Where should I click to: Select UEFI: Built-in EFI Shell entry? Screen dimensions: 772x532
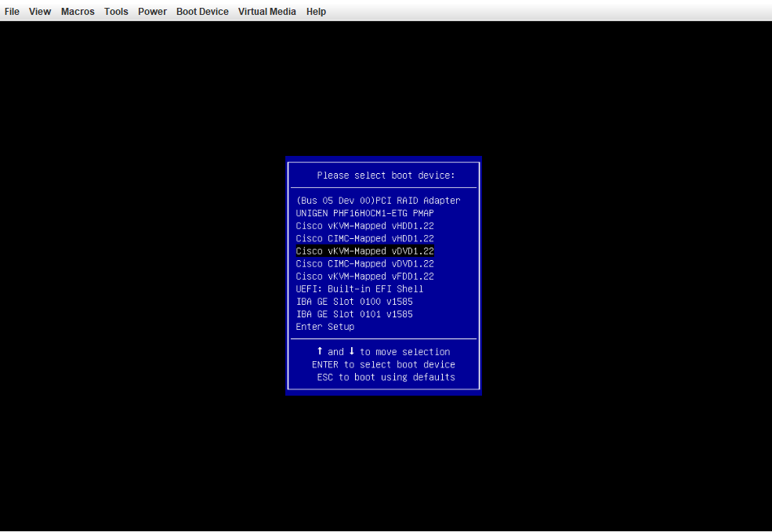click(x=360, y=289)
